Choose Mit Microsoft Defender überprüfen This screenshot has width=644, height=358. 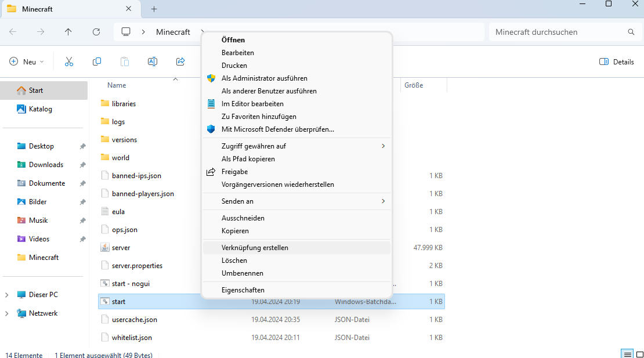pyautogui.click(x=296, y=129)
